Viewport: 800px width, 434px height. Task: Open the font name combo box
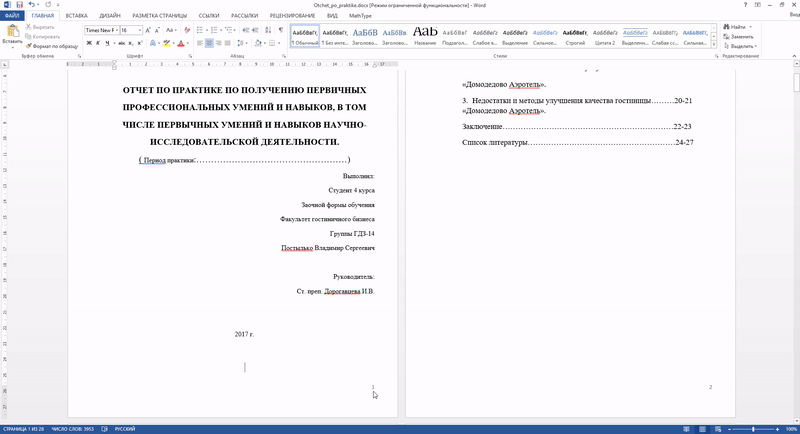(x=102, y=30)
